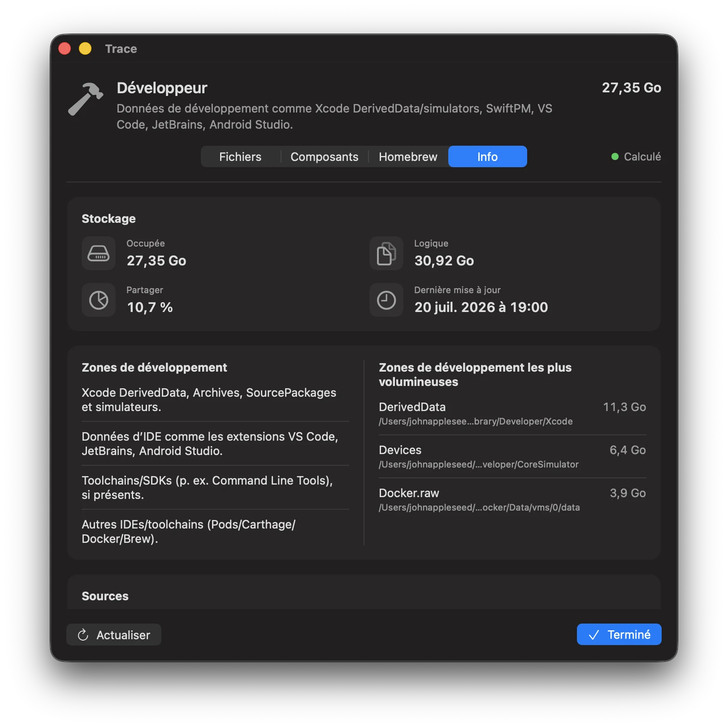
Task: Click the path ending veloper/CoreSimulator
Action: coord(479,464)
